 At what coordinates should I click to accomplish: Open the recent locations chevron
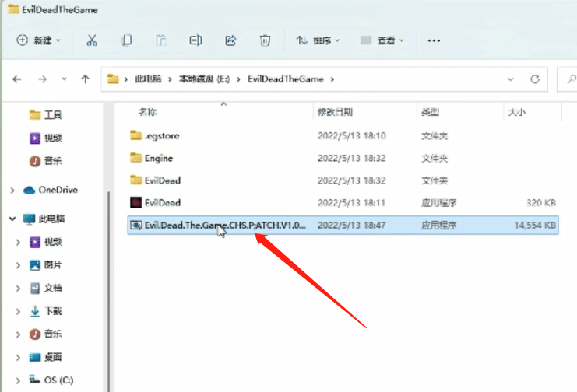pyautogui.click(x=64, y=79)
